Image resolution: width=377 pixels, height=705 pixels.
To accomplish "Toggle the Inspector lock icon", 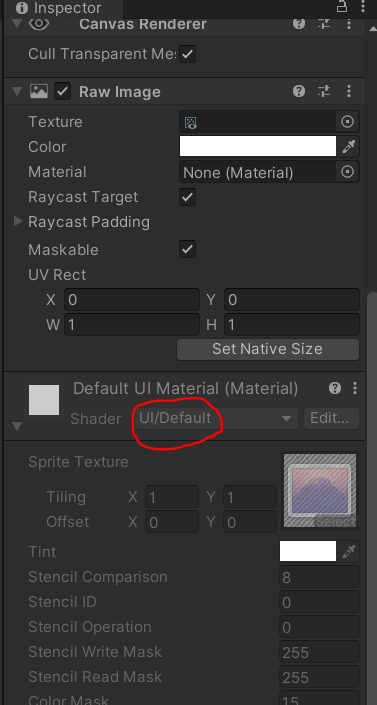I will (x=342, y=7).
